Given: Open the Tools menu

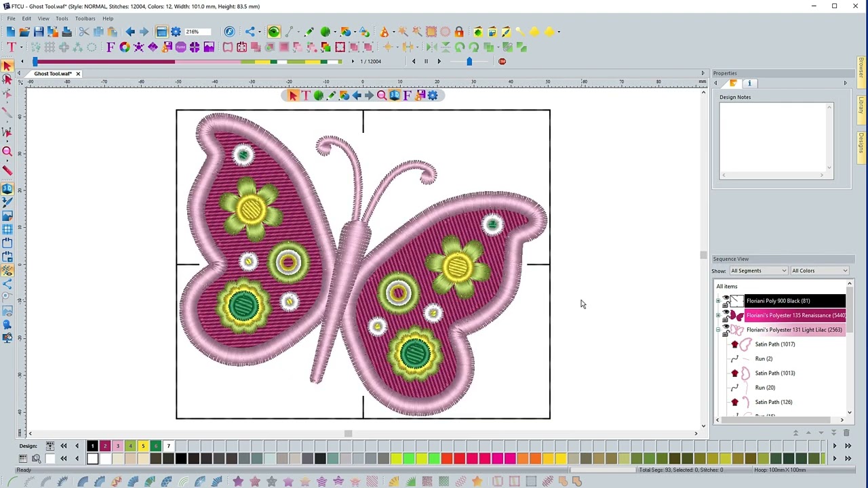Looking at the screenshot, I should 62,18.
